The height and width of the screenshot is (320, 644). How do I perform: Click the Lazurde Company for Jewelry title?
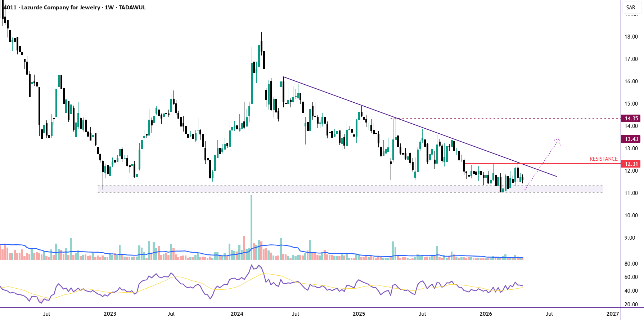point(60,8)
